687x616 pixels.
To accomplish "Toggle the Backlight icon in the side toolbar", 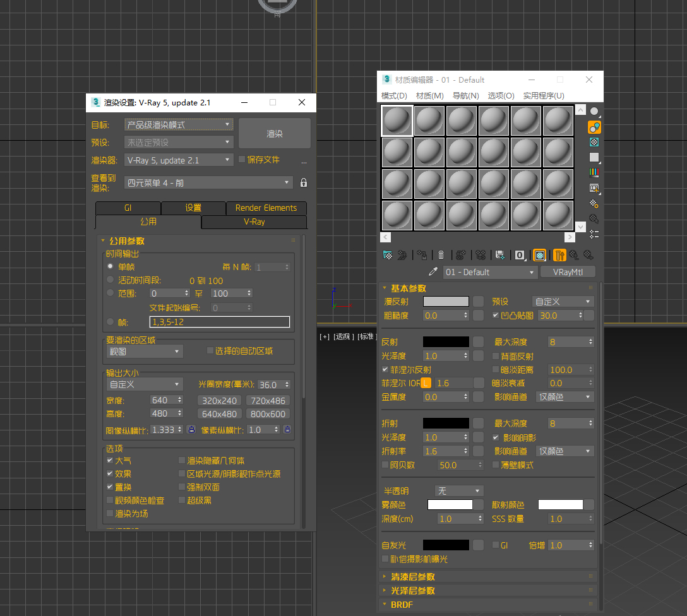I will (x=594, y=127).
